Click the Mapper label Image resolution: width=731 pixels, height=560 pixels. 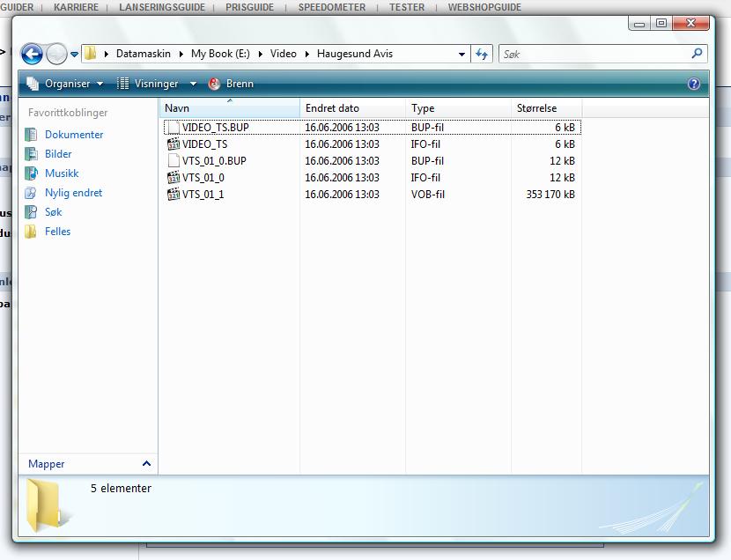[46, 464]
